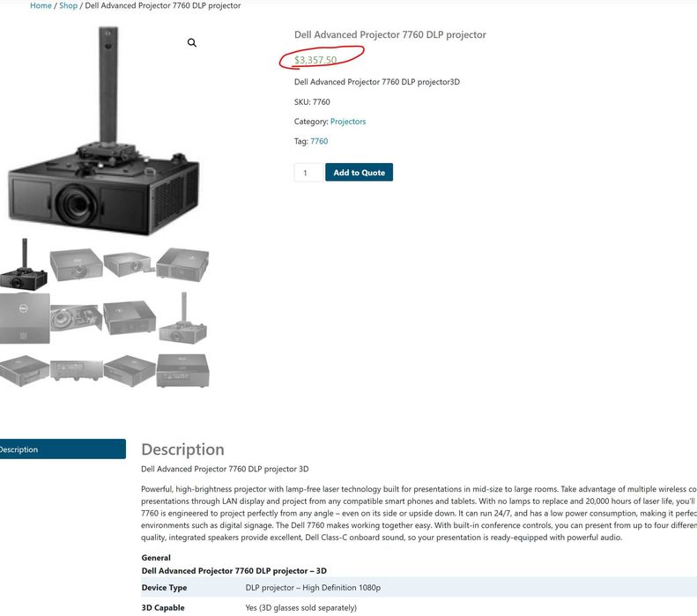
Task: Select rear ports panel thumbnail in bottom row
Action: (x=77, y=371)
